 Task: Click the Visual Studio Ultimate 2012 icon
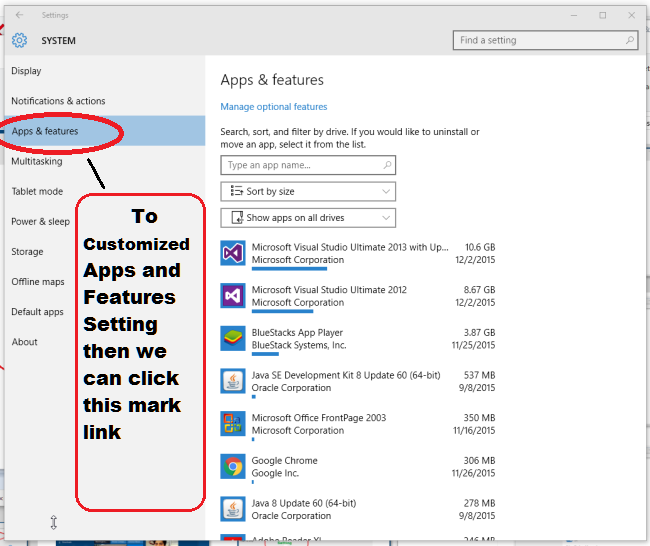[x=233, y=296]
